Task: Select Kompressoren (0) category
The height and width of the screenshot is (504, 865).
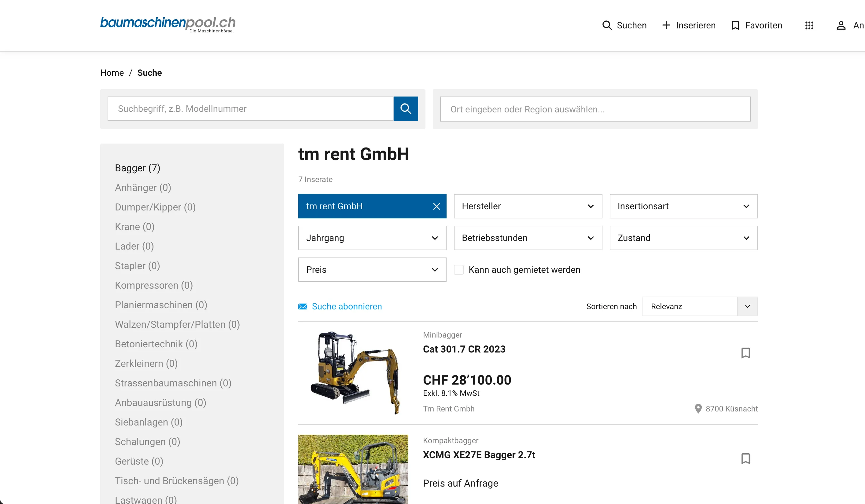Action: click(x=154, y=286)
